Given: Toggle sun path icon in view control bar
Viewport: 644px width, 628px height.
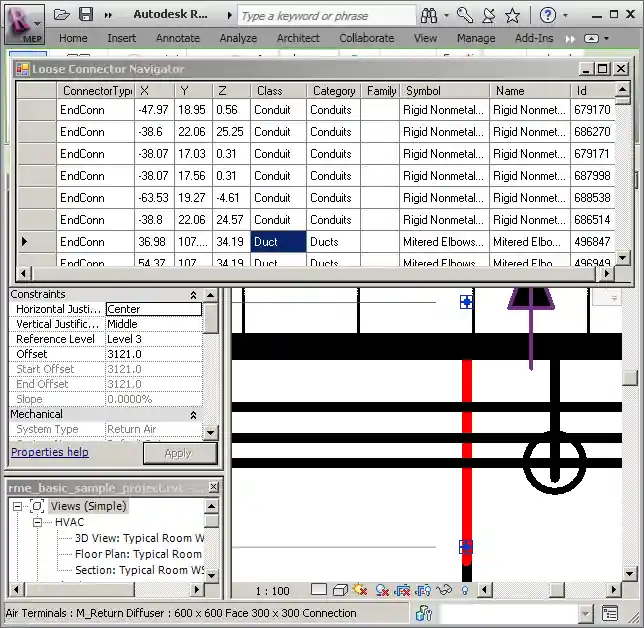Looking at the screenshot, I should pyautogui.click(x=360, y=591).
